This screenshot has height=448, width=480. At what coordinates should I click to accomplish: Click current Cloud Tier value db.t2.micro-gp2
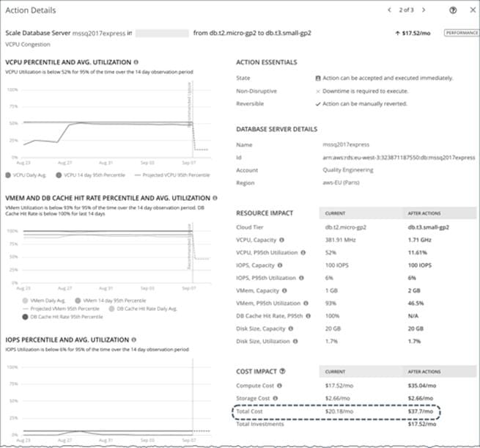coord(346,227)
